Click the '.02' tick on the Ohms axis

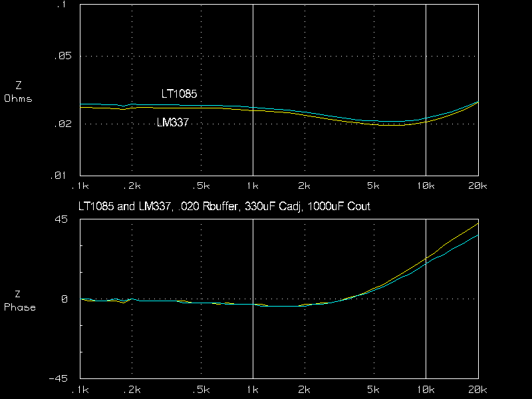pyautogui.click(x=63, y=124)
